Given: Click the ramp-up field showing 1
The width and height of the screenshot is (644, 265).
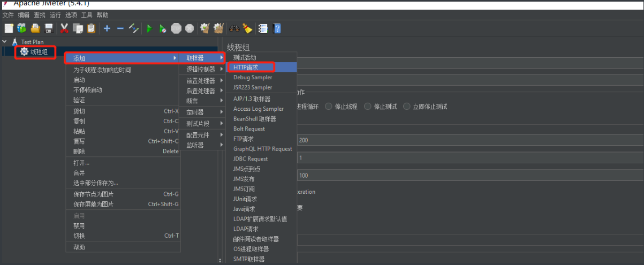Looking at the screenshot, I should pyautogui.click(x=470, y=158).
